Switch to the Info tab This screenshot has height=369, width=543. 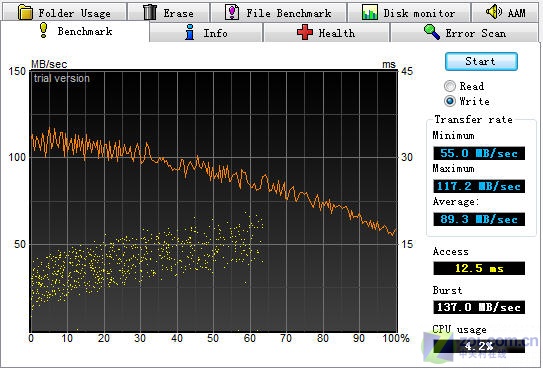[x=206, y=33]
